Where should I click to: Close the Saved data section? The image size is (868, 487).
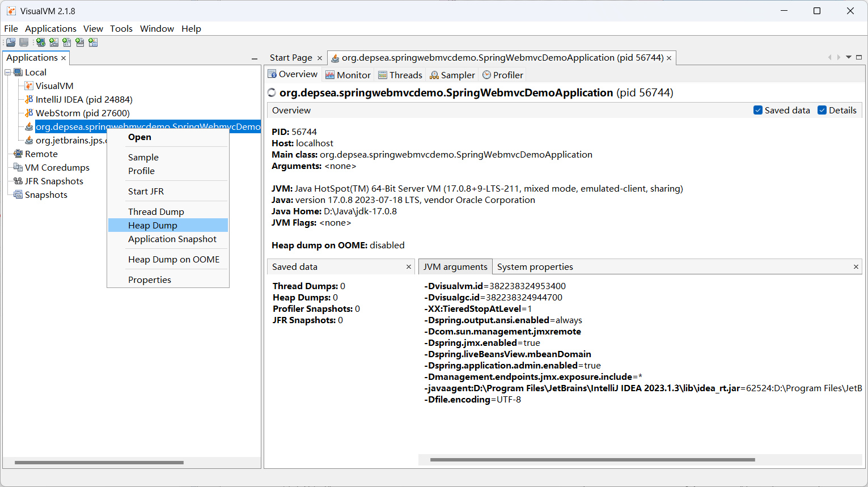(409, 266)
